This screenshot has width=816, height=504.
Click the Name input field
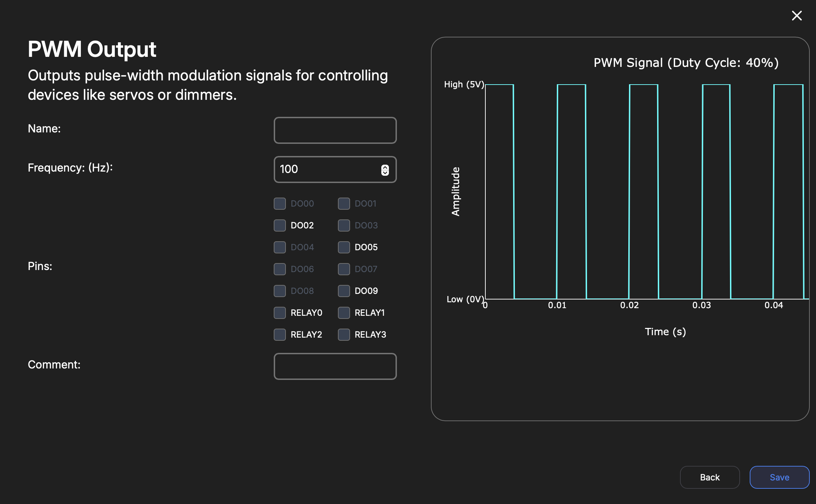(335, 130)
